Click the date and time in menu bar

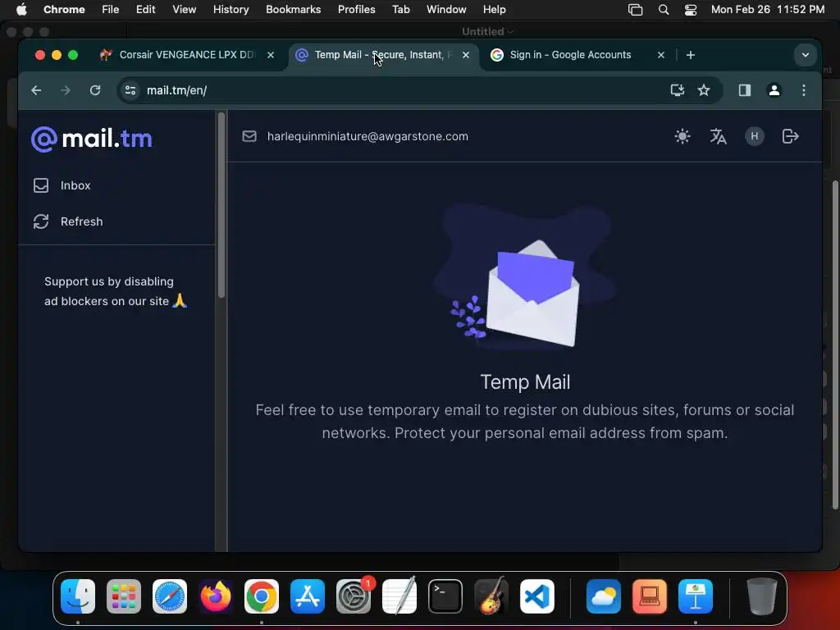768,10
